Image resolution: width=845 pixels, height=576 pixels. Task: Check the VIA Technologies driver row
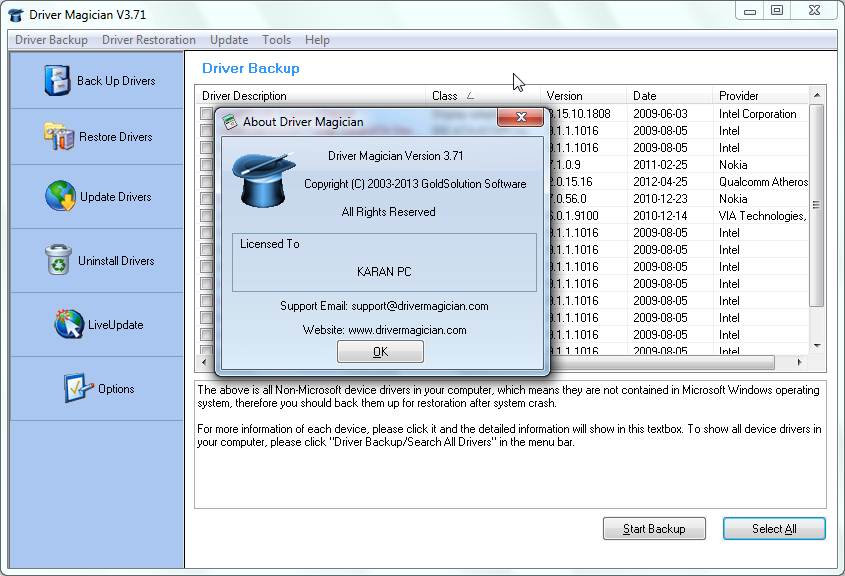[x=206, y=216]
